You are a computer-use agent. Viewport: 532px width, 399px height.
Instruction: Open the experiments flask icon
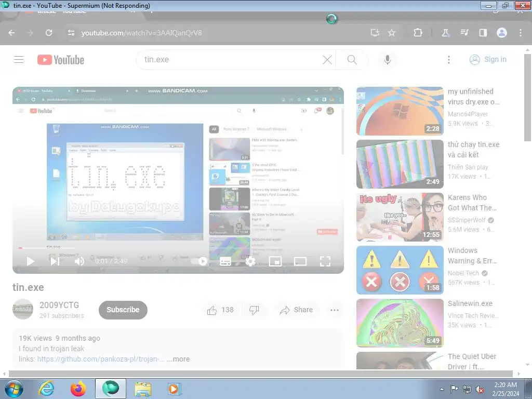point(445,33)
